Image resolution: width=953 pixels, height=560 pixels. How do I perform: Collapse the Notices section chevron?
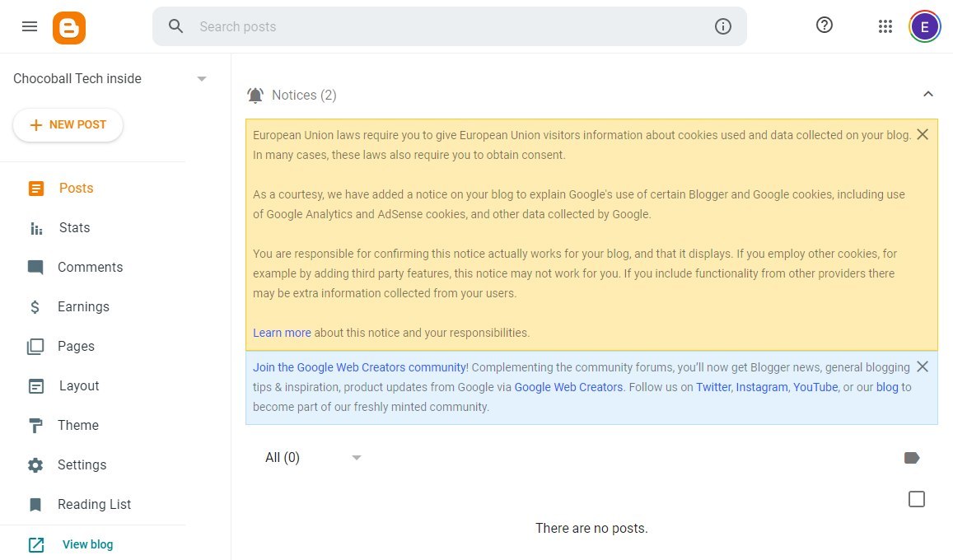tap(927, 94)
